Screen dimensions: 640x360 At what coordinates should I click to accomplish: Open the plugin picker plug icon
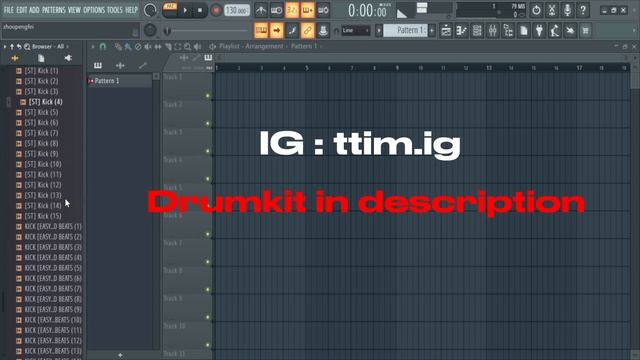pos(539,30)
